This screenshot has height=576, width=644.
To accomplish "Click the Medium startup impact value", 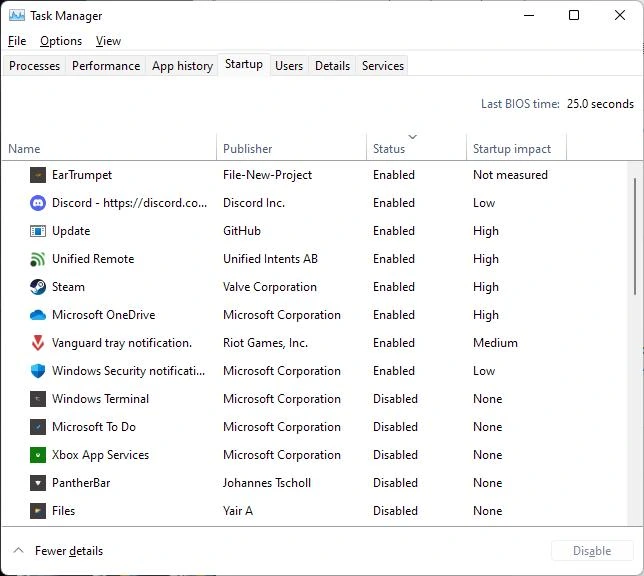I will (x=495, y=343).
